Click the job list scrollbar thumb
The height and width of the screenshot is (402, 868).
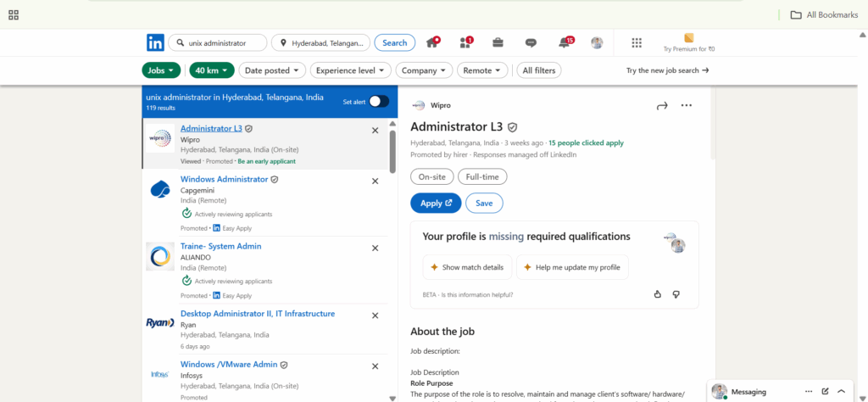392,151
